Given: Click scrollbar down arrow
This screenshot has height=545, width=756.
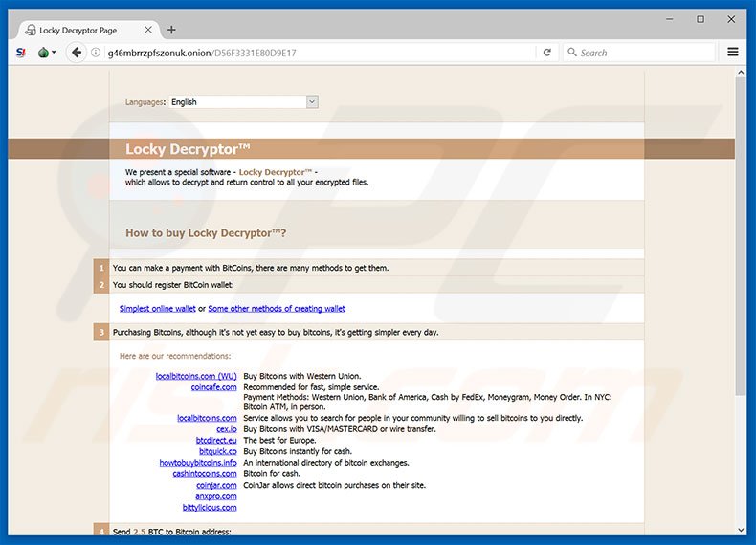Looking at the screenshot, I should 741,530.
